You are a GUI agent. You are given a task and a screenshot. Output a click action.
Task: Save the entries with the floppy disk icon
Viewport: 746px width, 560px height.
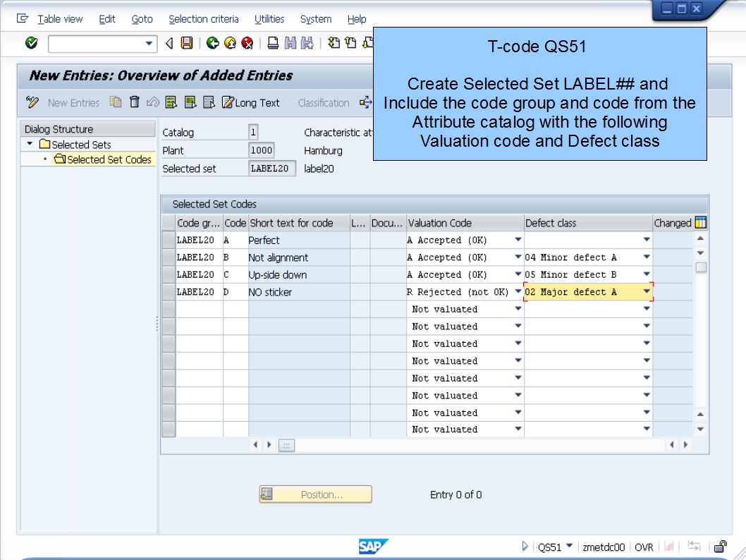(x=185, y=43)
